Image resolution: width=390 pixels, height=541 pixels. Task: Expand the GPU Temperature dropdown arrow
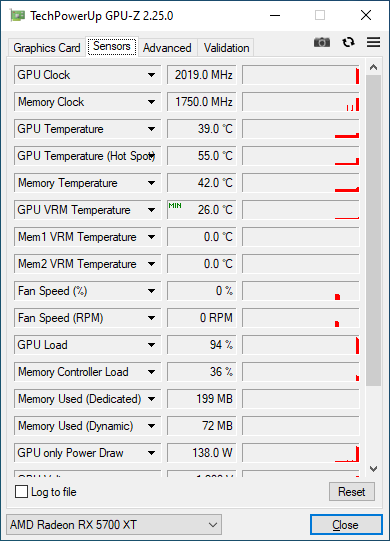151,129
